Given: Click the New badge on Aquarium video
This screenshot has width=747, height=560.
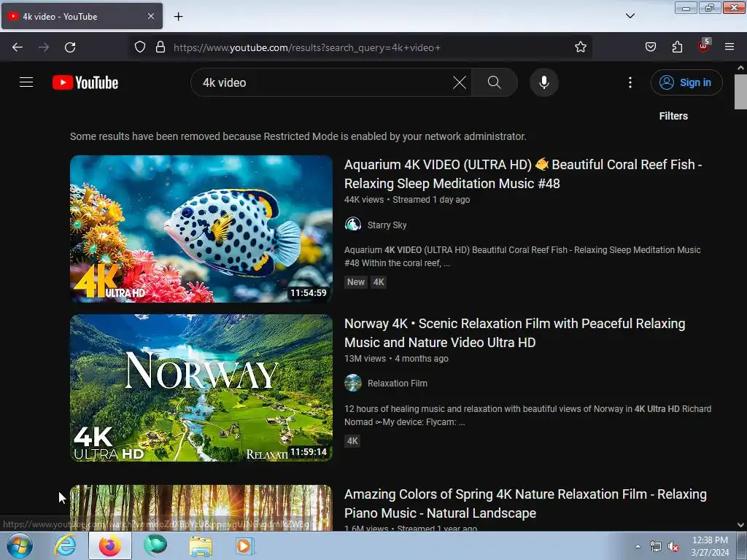Looking at the screenshot, I should pos(356,282).
